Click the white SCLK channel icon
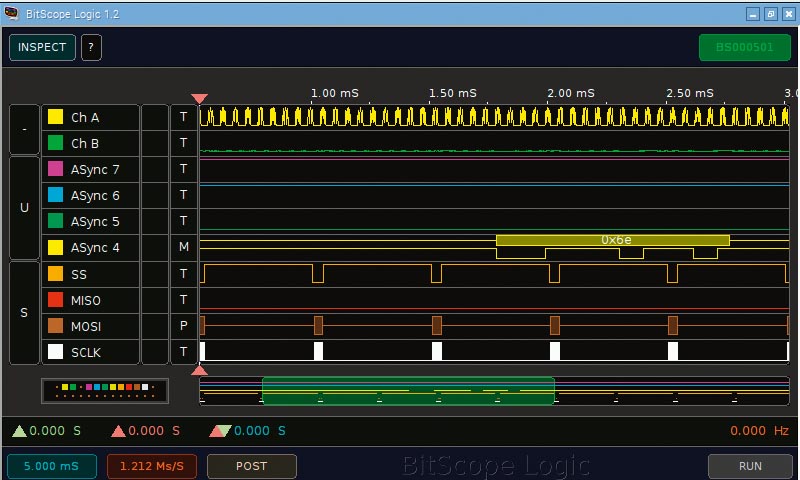The width and height of the screenshot is (800, 480). [x=56, y=352]
